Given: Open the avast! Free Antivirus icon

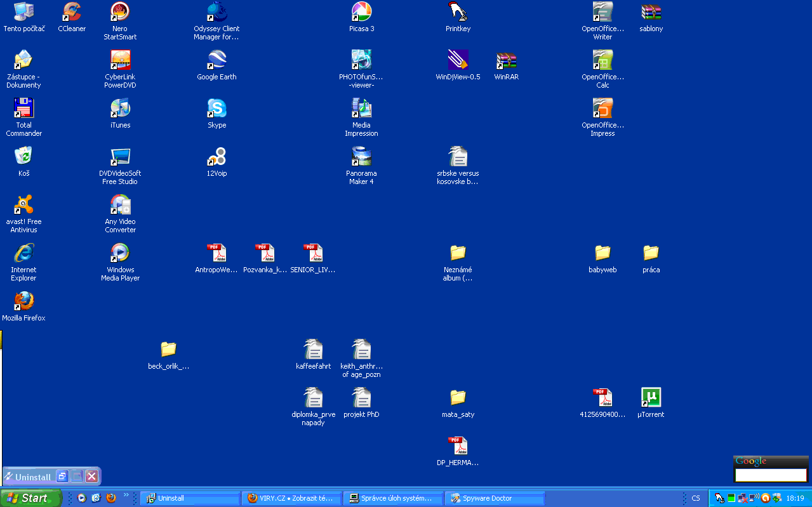Looking at the screenshot, I should (x=23, y=205).
